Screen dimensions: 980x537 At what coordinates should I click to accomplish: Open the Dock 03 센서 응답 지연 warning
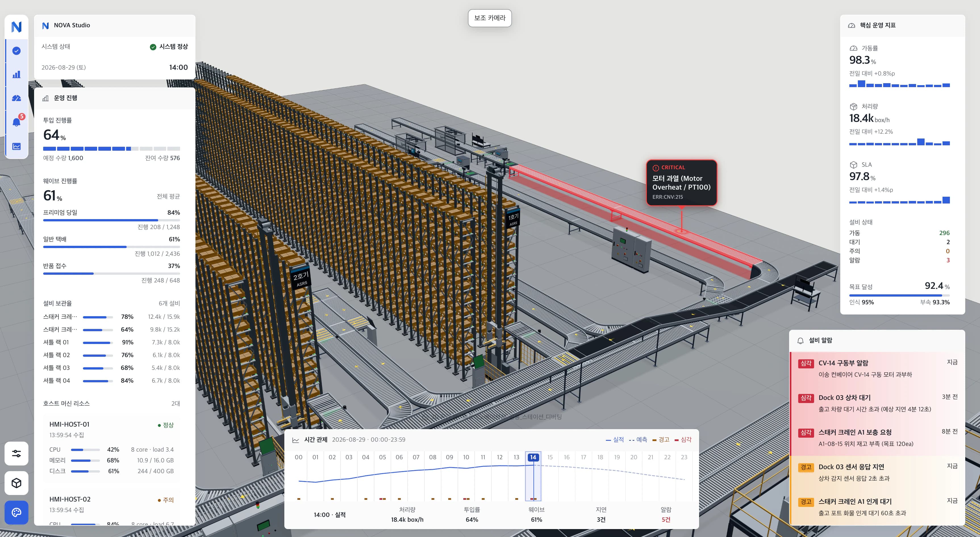click(x=877, y=472)
